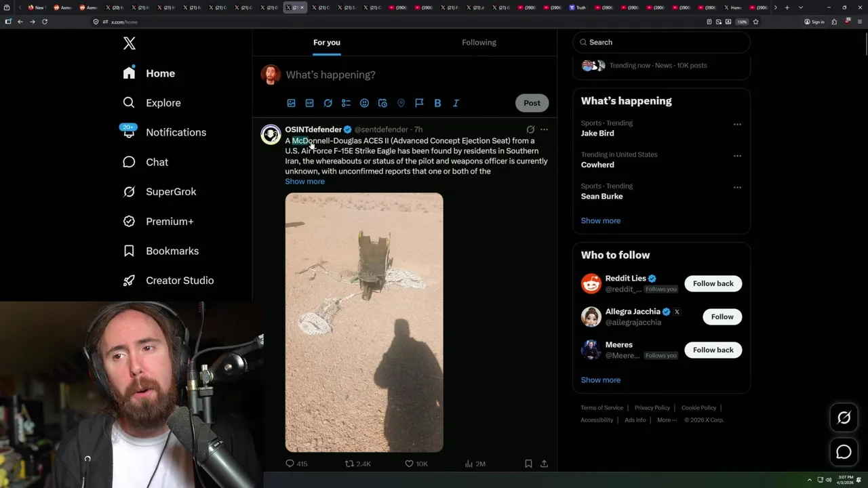View post analytics showing 2M views

pyautogui.click(x=475, y=464)
